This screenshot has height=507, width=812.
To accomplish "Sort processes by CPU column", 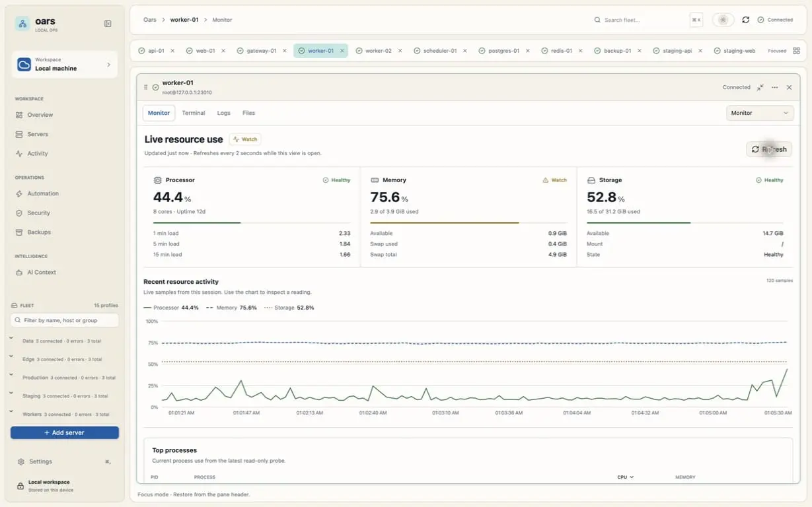I will coord(625,477).
